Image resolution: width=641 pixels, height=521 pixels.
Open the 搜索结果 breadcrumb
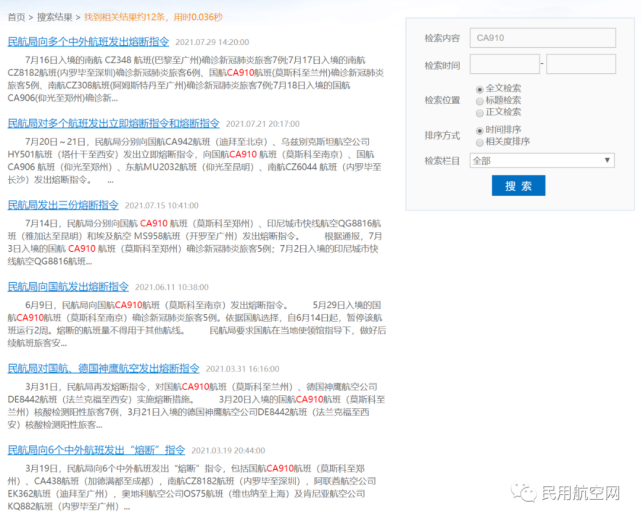56,18
